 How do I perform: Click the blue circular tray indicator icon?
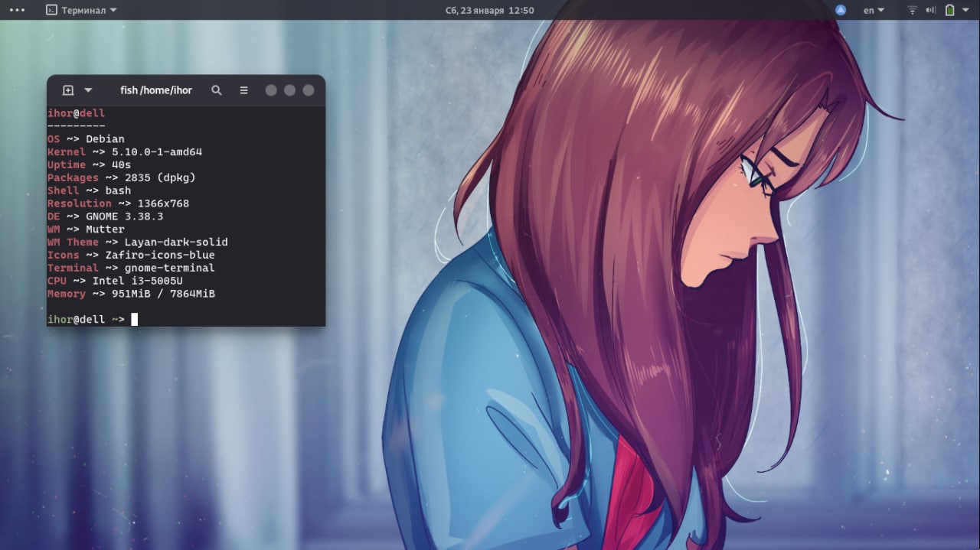[x=841, y=11]
